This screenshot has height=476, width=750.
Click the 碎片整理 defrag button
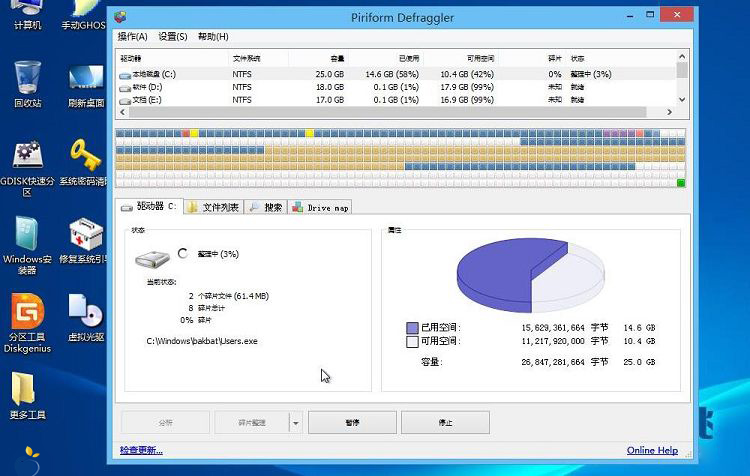point(252,422)
